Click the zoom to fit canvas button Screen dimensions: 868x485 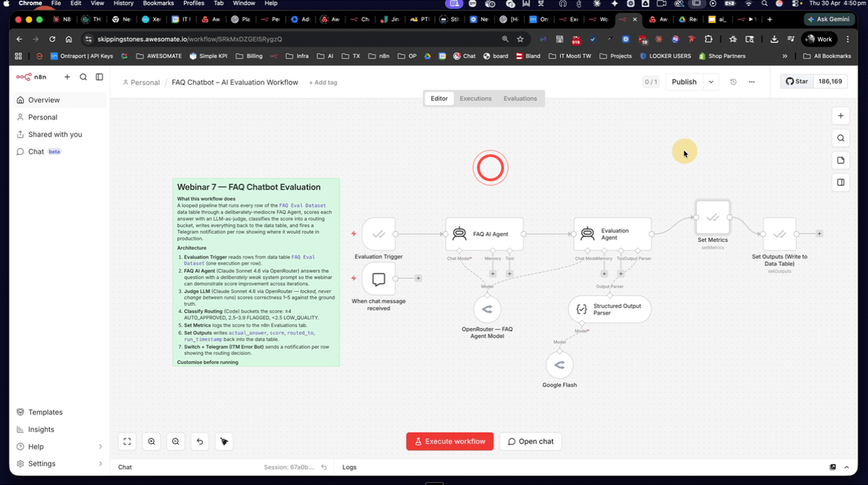[x=127, y=441]
